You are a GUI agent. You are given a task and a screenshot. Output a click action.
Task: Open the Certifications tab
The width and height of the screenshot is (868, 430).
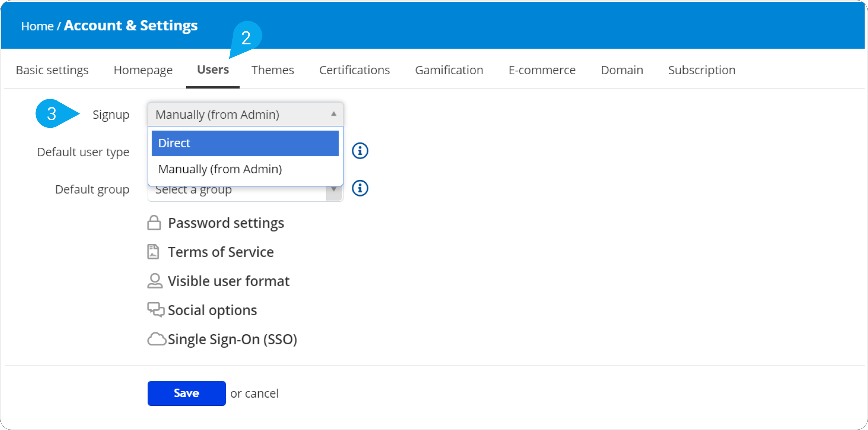(x=354, y=70)
